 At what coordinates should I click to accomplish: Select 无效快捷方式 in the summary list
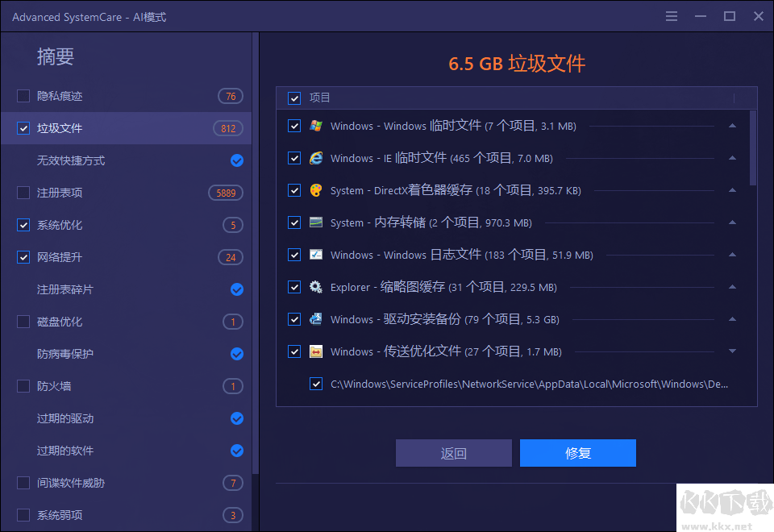tap(71, 160)
